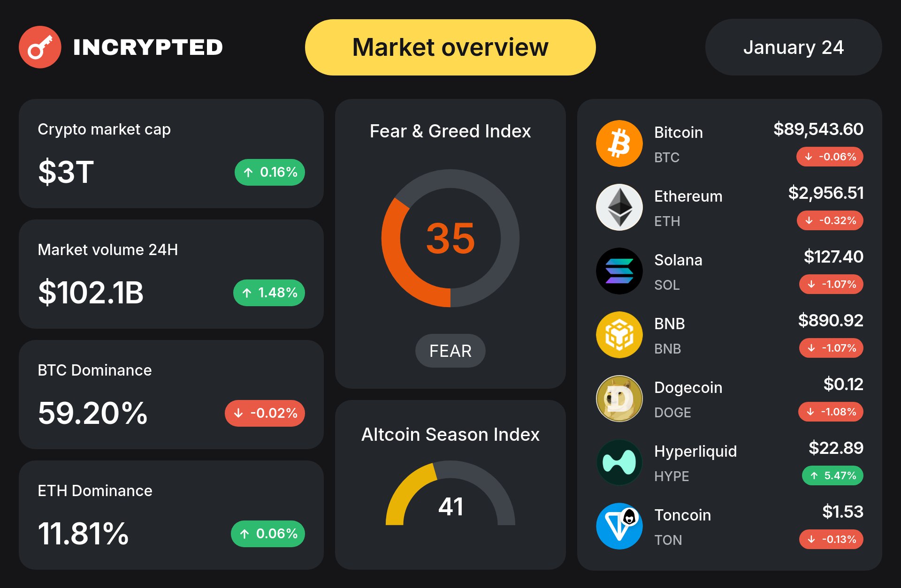Screen dimensions: 901x588
Task: Click the ETH Dominance 0.06% badge
Action: click(x=267, y=534)
